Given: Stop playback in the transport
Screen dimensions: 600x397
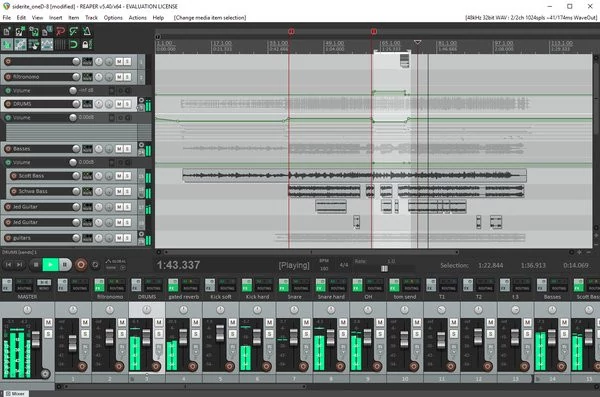Looking at the screenshot, I should (36, 265).
